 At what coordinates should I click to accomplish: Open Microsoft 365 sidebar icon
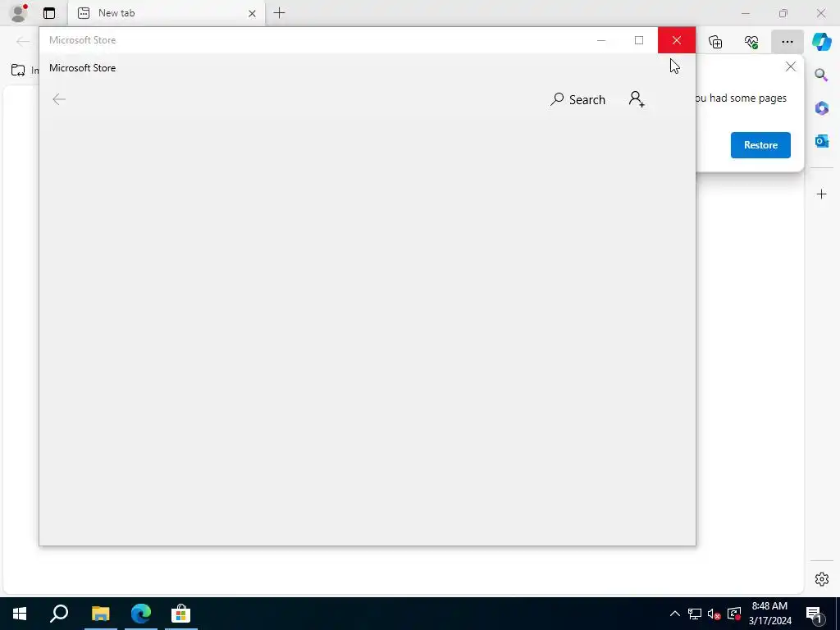click(821, 108)
